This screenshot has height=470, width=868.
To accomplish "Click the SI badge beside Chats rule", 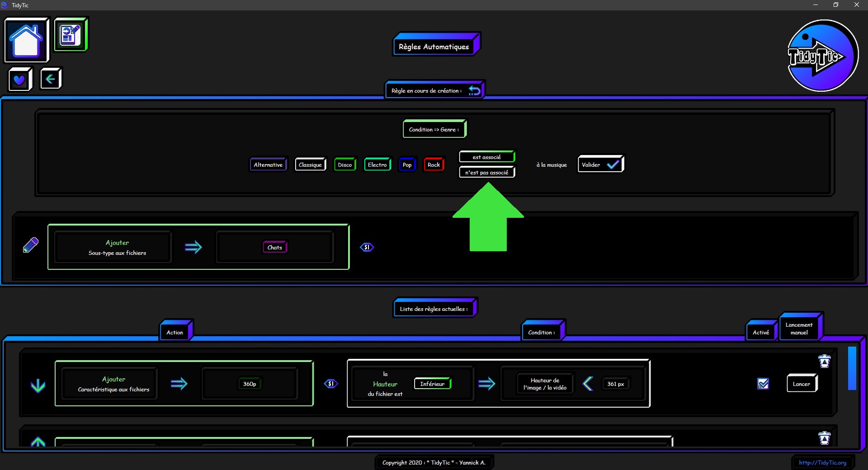I will [x=367, y=247].
